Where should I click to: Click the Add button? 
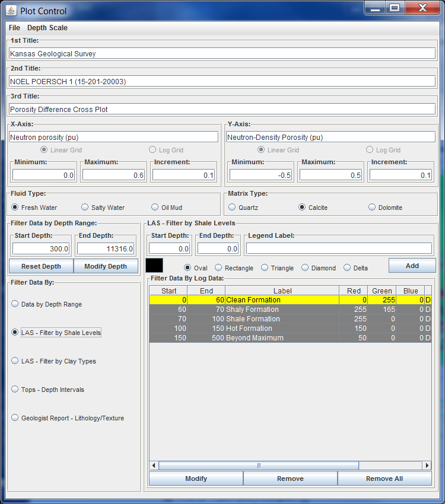tap(412, 266)
